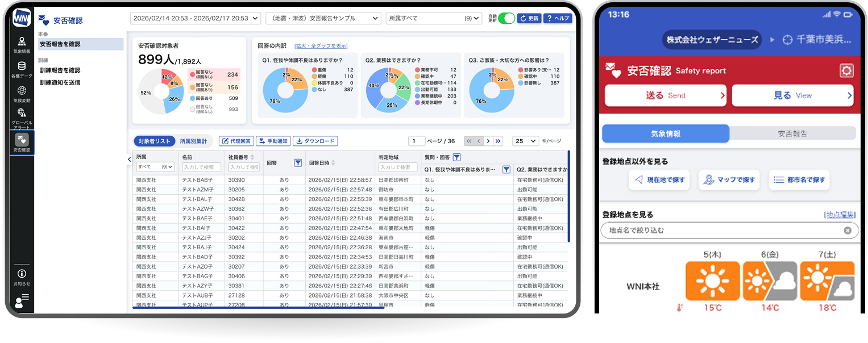
Task: Open the 所属 column すべて filter dropdown
Action: click(155, 167)
